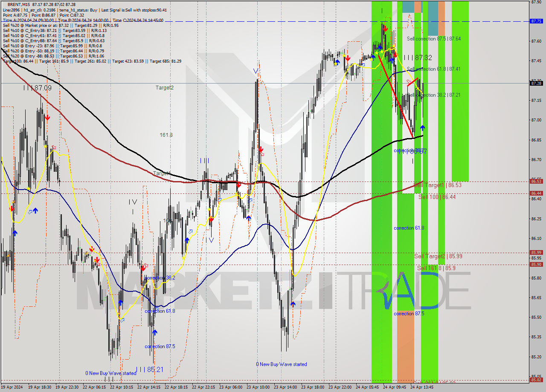Click the '22 Apr 14:15' time axis label

(x=149, y=388)
